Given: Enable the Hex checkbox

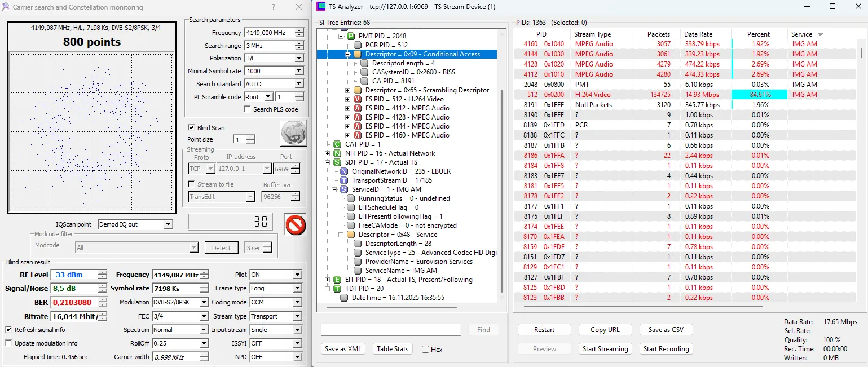Looking at the screenshot, I should [425, 350].
